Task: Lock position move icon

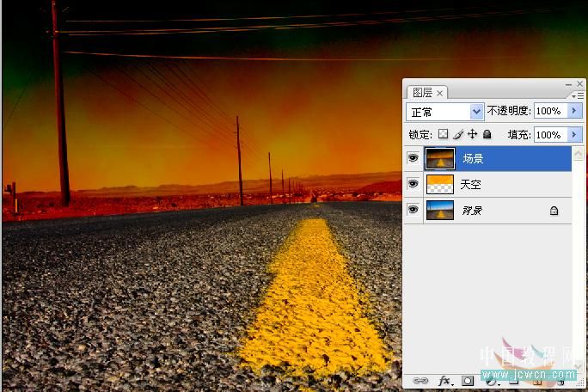Action: click(x=473, y=134)
